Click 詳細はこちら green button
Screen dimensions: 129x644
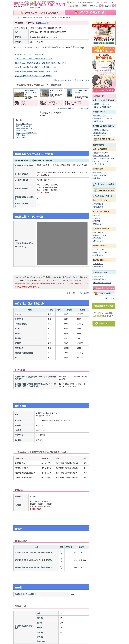pos(104,324)
